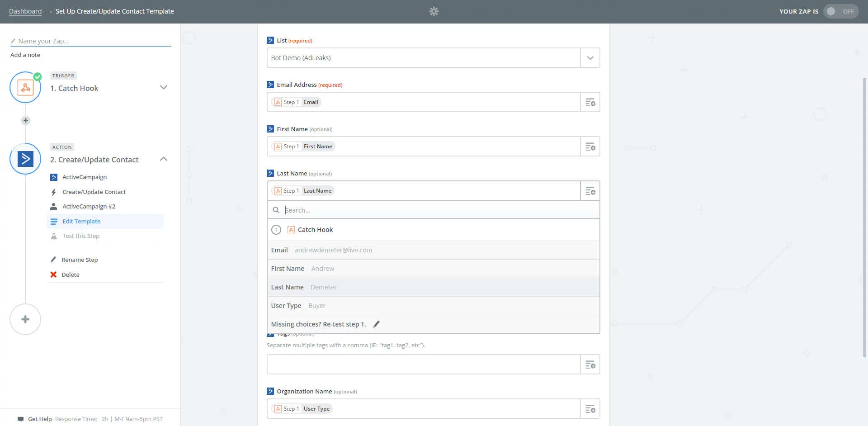
Task: Click the pencil icon next to Re-test
Action: pyautogui.click(x=376, y=324)
